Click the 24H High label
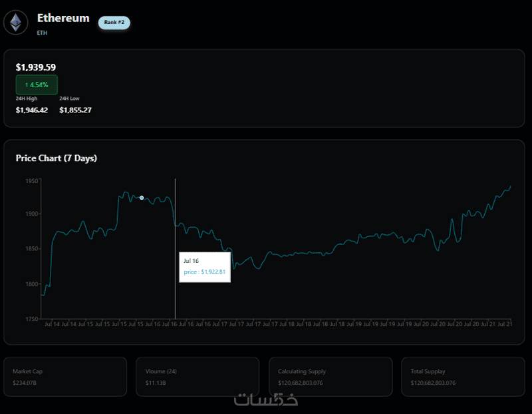The image size is (532, 414). point(27,99)
